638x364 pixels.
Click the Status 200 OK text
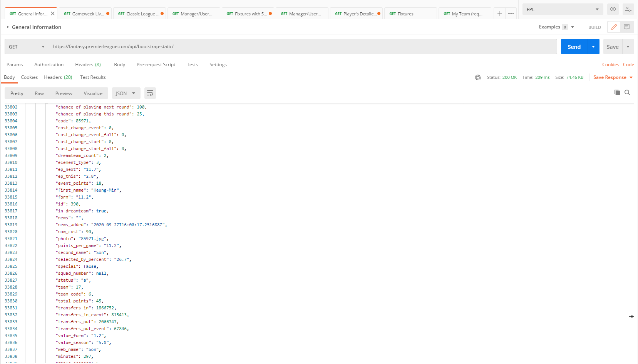point(502,77)
